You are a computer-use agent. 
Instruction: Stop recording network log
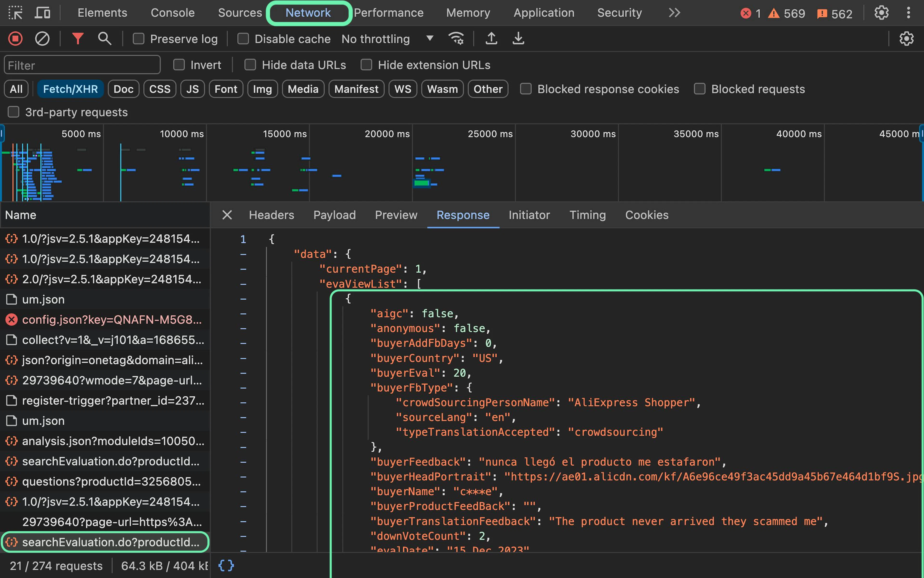pyautogui.click(x=15, y=39)
